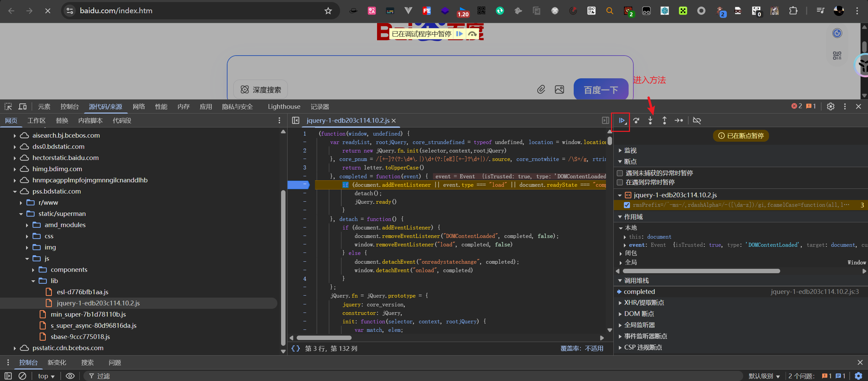Click the step over function icon

pos(636,120)
